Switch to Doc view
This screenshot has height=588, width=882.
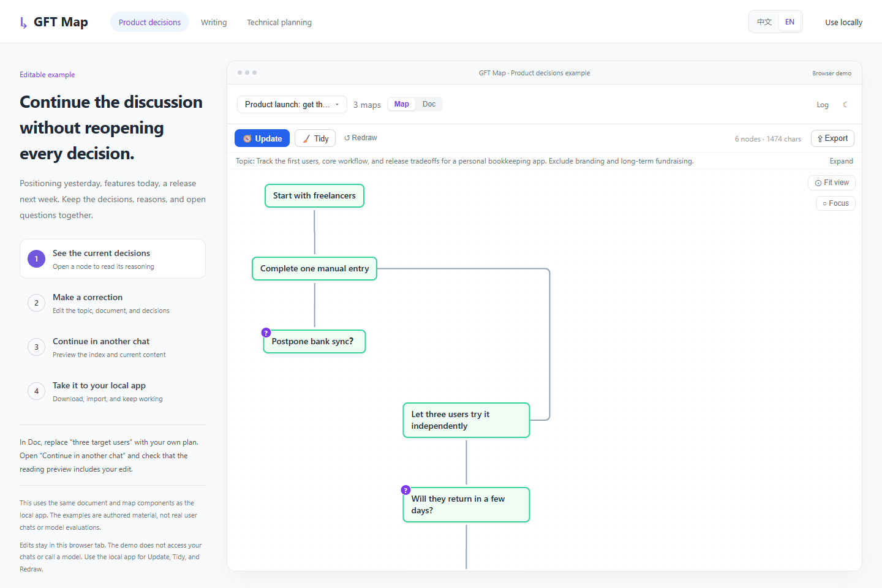429,104
